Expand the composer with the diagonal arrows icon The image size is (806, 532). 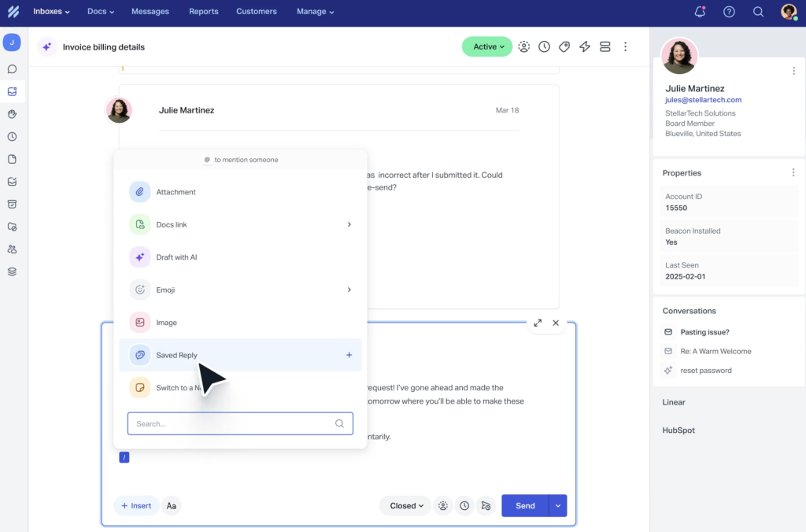click(538, 323)
